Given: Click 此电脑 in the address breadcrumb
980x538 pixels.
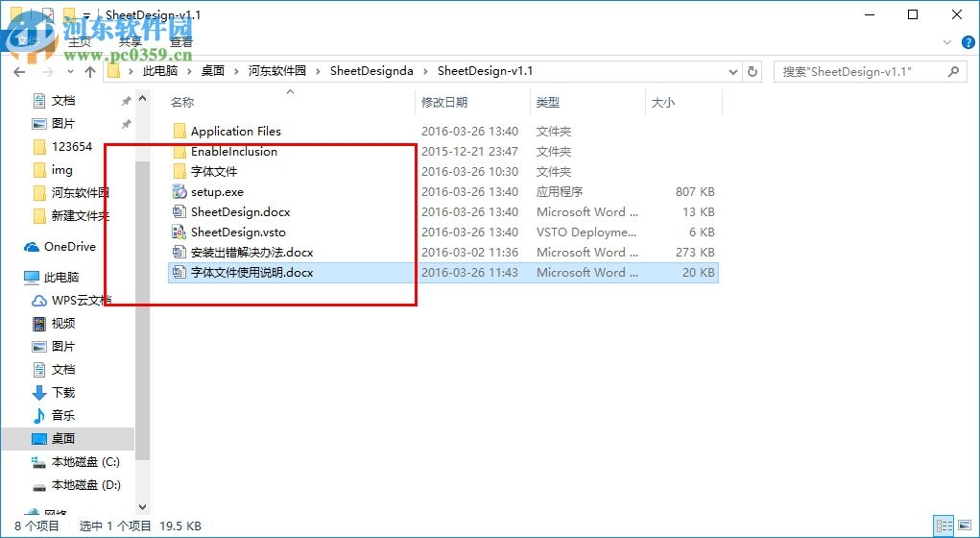Looking at the screenshot, I should 160,71.
